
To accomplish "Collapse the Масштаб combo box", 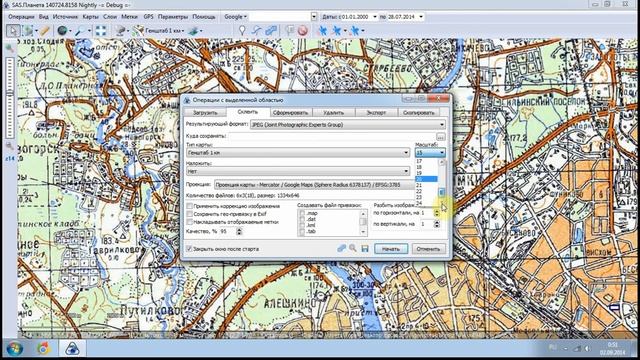I will tap(442, 153).
